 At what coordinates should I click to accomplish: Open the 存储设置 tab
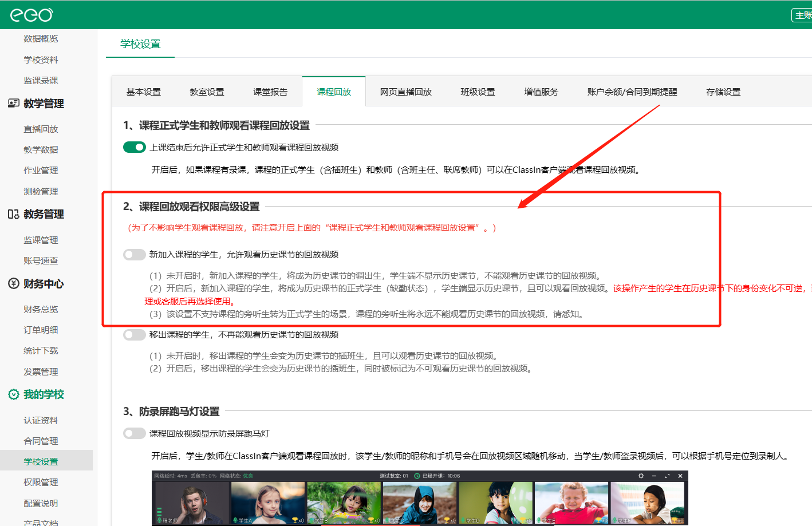[x=723, y=92]
